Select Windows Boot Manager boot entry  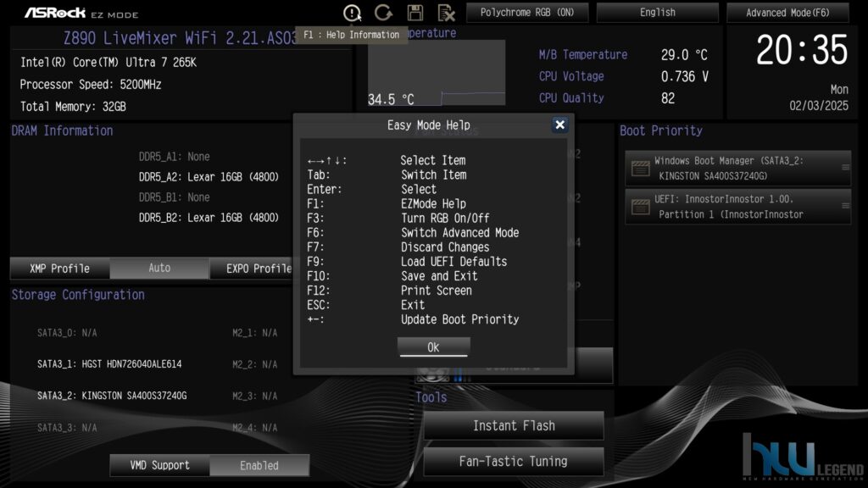738,169
